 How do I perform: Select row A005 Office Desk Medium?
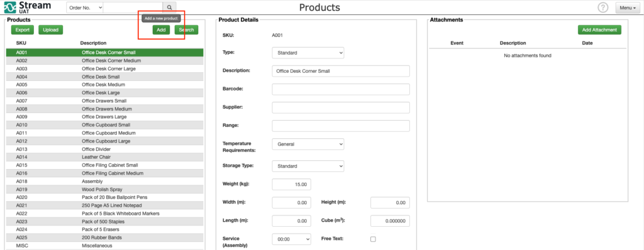click(x=105, y=85)
